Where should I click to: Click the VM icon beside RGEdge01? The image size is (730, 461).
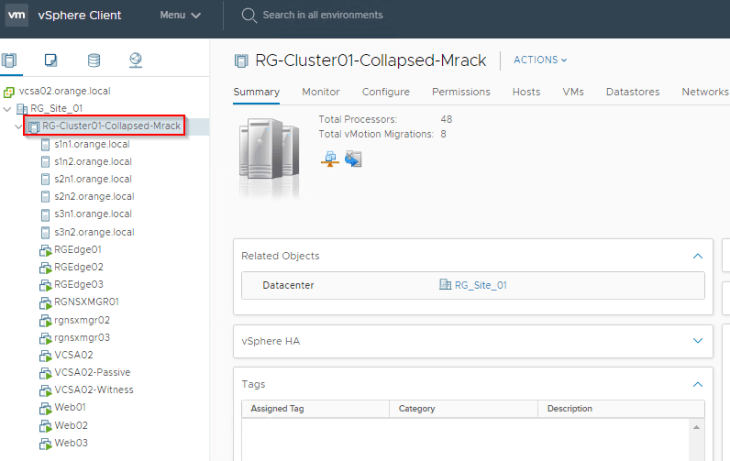(45, 251)
